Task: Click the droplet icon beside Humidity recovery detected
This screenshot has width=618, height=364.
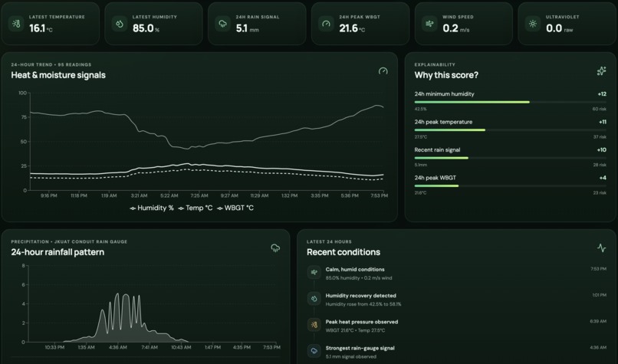Action: click(x=314, y=299)
